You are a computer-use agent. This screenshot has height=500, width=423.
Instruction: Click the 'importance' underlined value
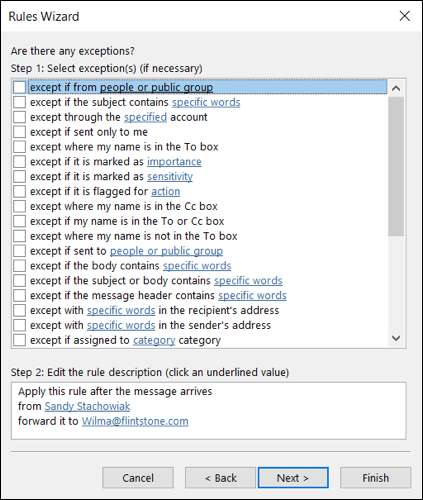click(174, 162)
